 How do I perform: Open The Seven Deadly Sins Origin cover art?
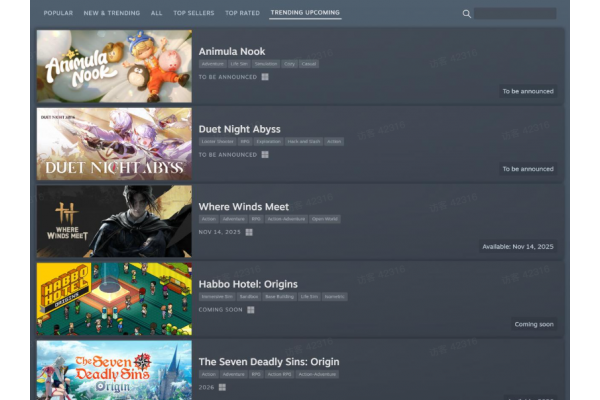point(114,370)
